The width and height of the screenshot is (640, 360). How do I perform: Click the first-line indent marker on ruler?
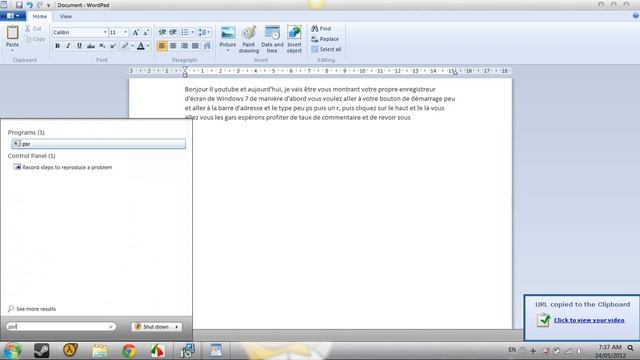(x=185, y=68)
